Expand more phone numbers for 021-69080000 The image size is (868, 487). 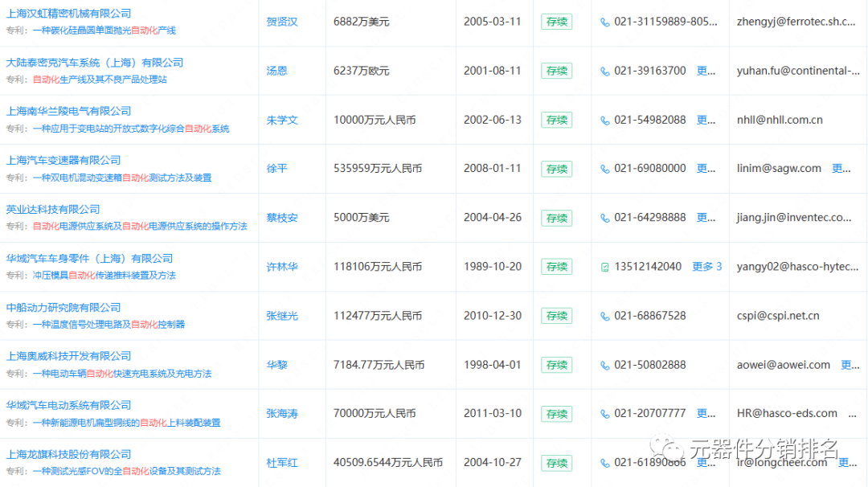click(706, 168)
